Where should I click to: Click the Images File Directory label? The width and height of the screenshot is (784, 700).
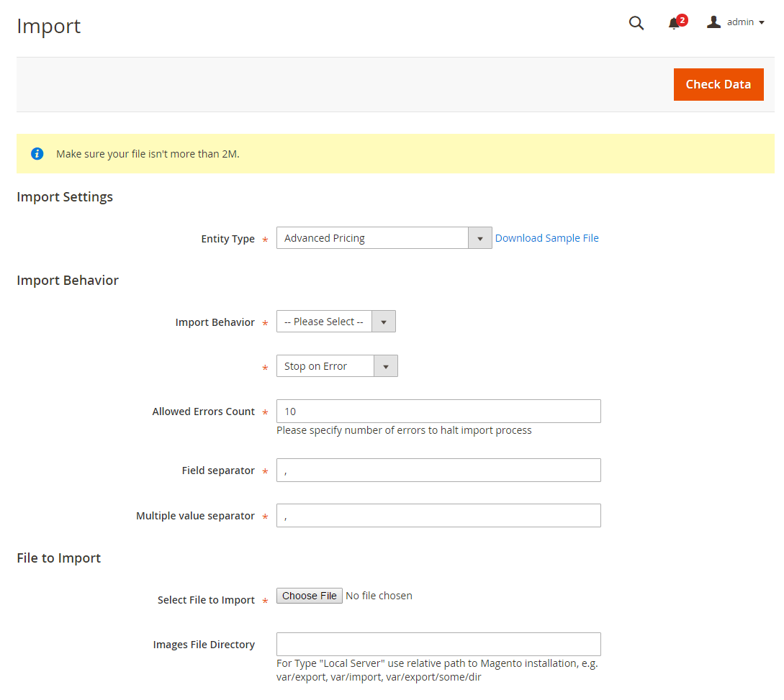point(204,645)
